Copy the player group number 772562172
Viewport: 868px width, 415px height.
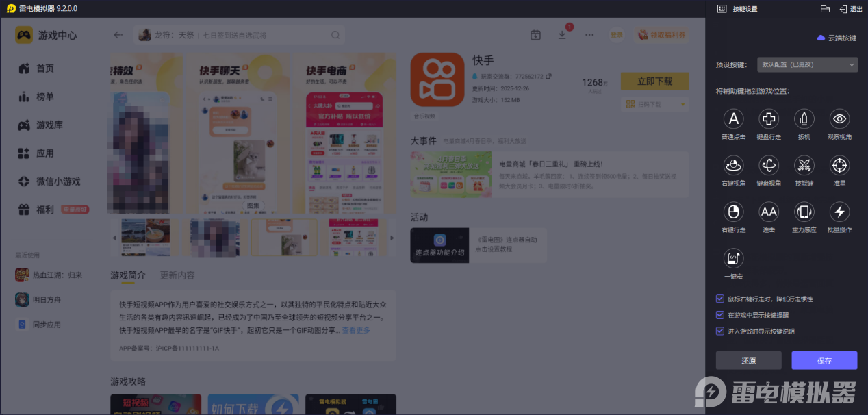[549, 76]
